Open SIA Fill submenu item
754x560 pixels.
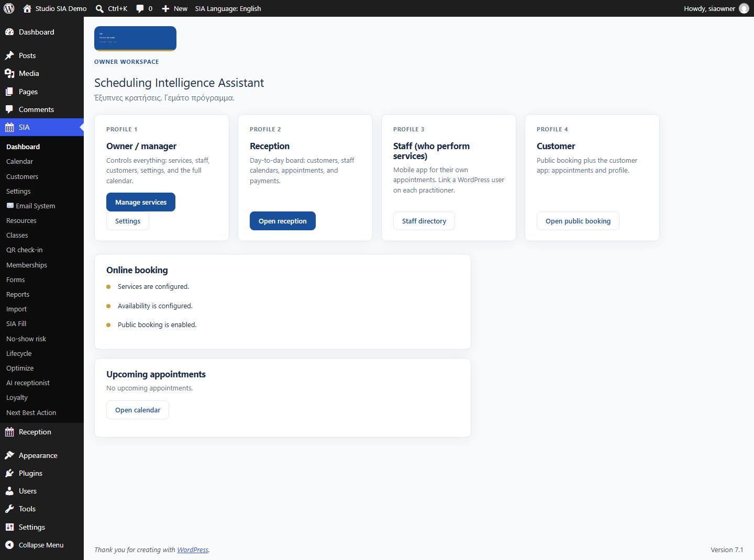16,324
